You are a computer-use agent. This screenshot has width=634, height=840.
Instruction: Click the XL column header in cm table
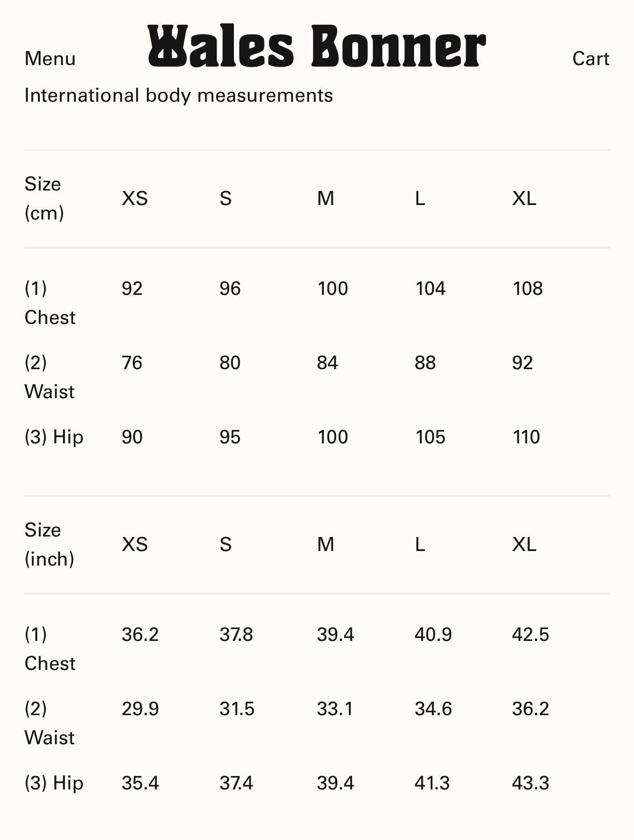coord(524,199)
